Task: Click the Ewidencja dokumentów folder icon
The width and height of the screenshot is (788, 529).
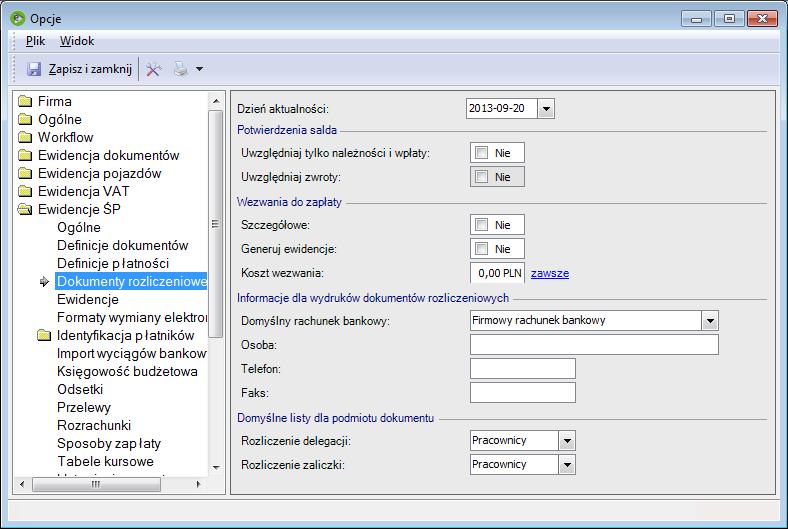Action: tap(25, 156)
